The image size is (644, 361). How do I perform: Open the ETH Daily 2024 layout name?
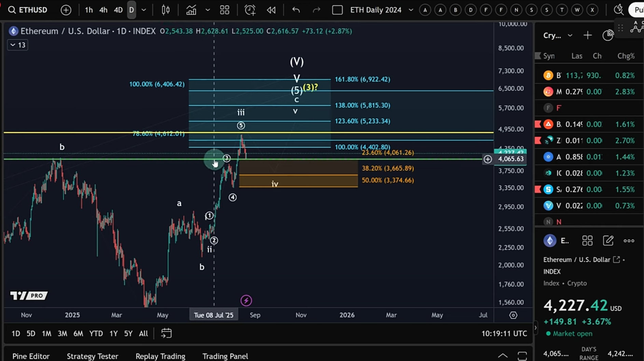376,10
